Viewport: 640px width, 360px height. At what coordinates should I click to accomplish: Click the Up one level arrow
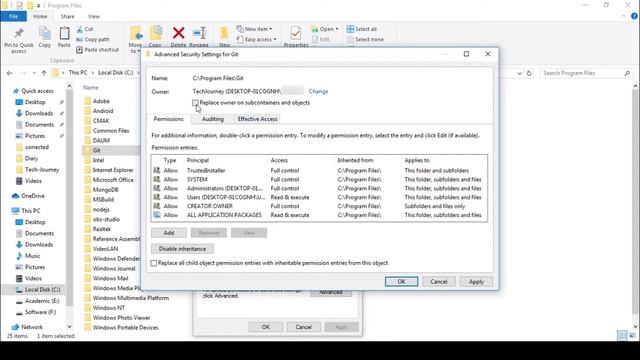coord(44,73)
